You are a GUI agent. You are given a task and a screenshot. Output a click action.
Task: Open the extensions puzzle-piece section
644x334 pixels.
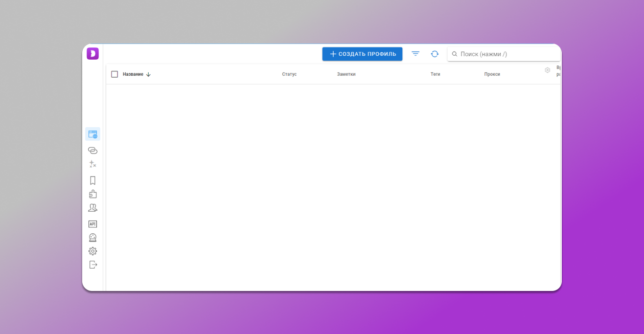(x=92, y=194)
